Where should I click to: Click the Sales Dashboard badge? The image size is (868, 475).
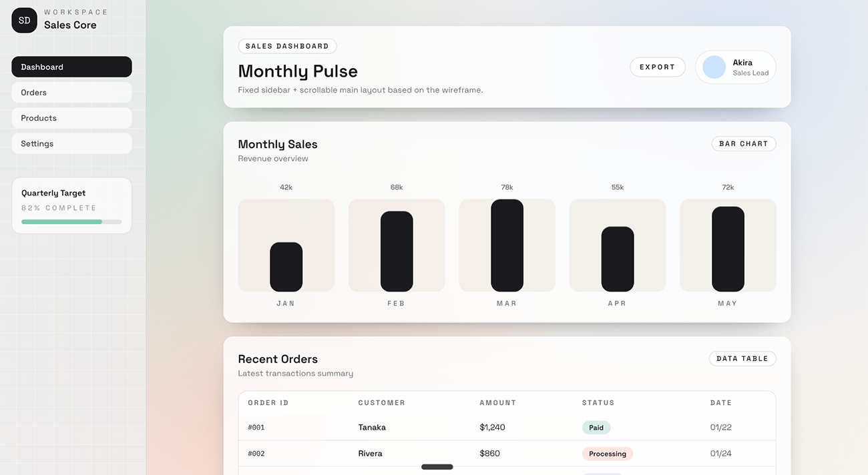point(287,46)
